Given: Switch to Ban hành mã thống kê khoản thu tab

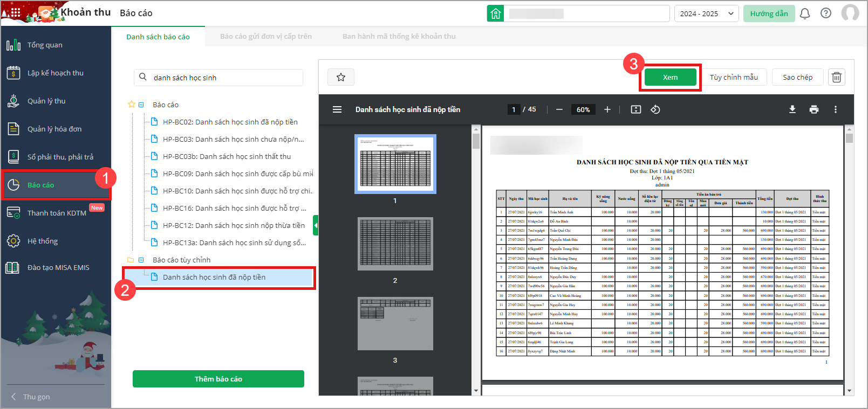Looking at the screenshot, I should (399, 36).
